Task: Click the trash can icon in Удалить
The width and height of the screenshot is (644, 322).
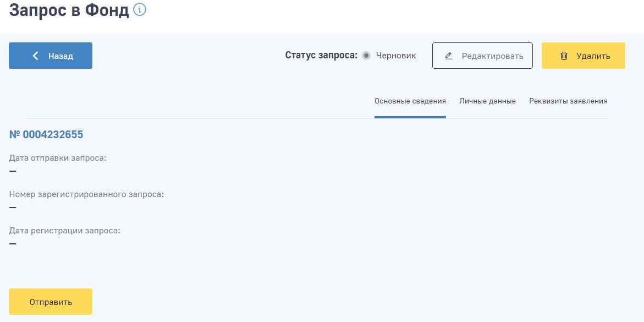Action: pos(564,56)
